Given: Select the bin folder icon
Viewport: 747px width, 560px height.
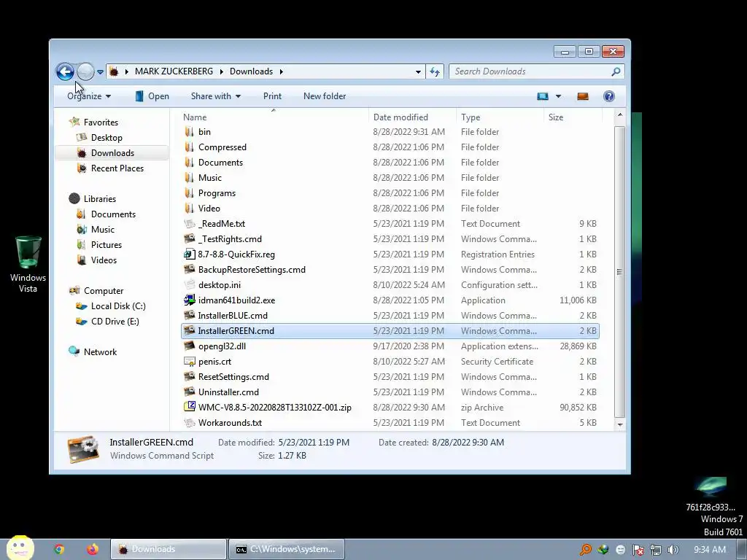Looking at the screenshot, I should coord(189,132).
